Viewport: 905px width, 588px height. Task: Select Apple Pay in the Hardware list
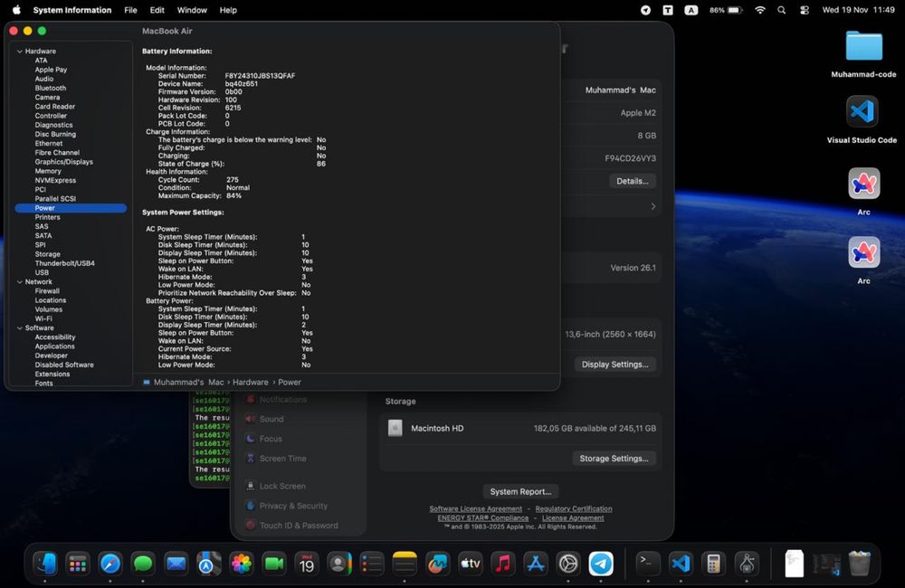pyautogui.click(x=51, y=70)
